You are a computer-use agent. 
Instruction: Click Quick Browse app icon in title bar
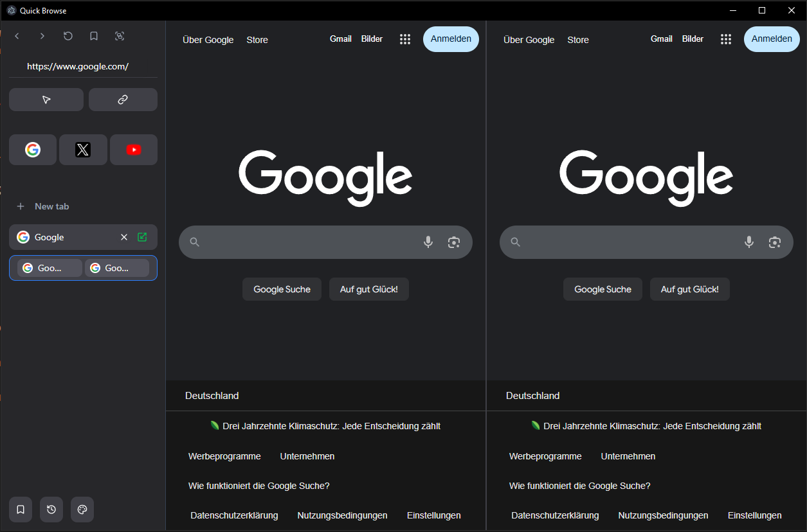[11, 10]
